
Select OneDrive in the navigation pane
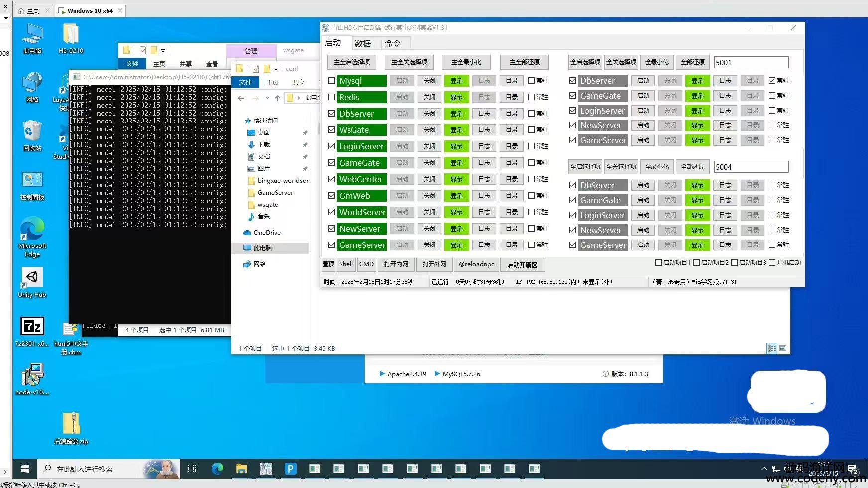click(x=267, y=233)
